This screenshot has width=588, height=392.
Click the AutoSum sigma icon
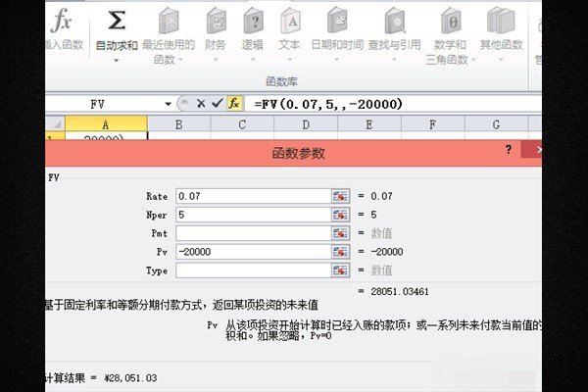tap(117, 21)
